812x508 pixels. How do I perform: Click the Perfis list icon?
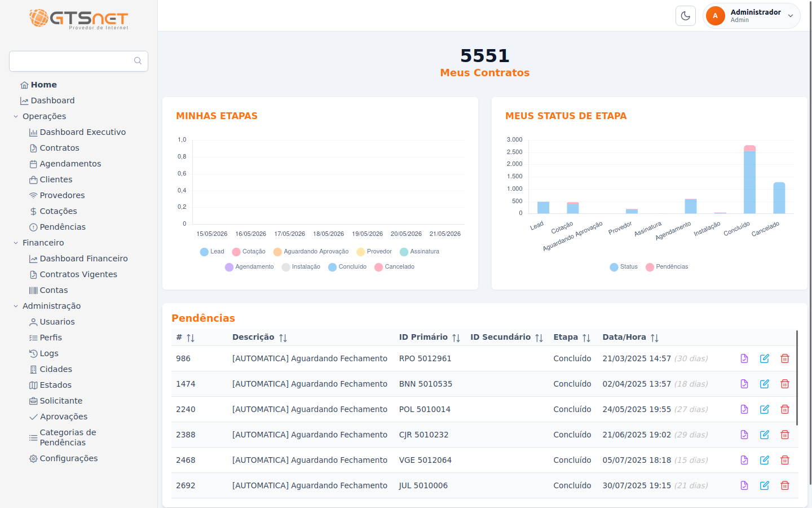tap(33, 338)
